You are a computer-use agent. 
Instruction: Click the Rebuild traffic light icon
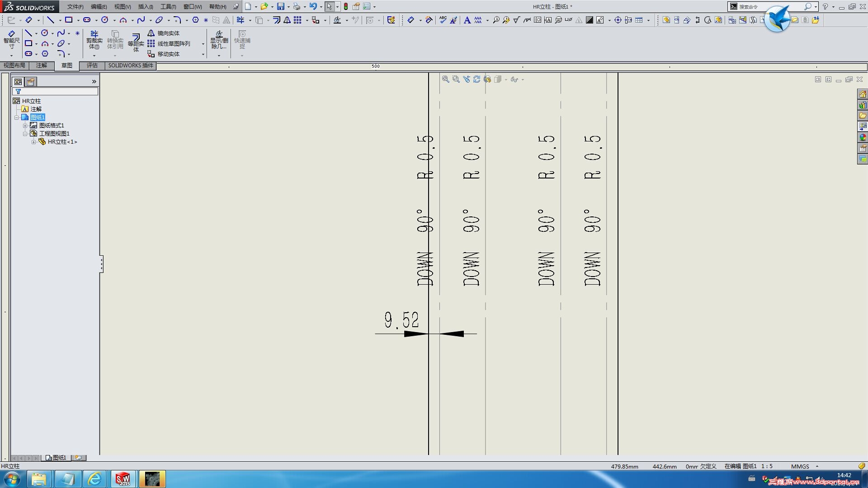coord(346,6)
